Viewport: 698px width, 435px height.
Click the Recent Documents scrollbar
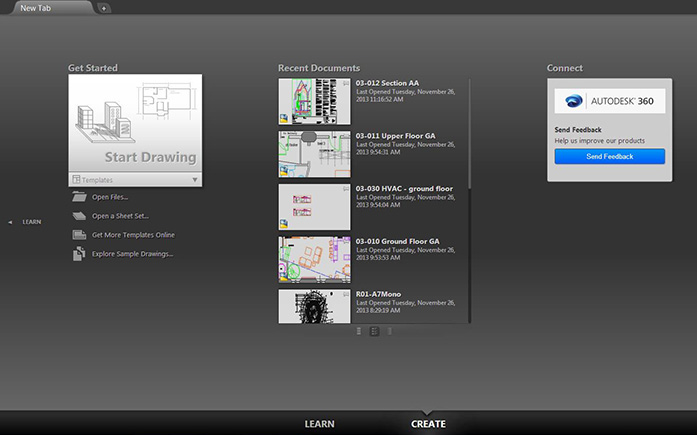(469, 134)
